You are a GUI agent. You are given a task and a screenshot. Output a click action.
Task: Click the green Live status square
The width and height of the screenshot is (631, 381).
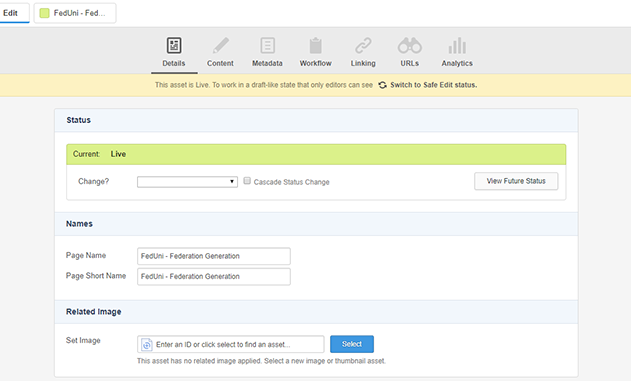(44, 13)
